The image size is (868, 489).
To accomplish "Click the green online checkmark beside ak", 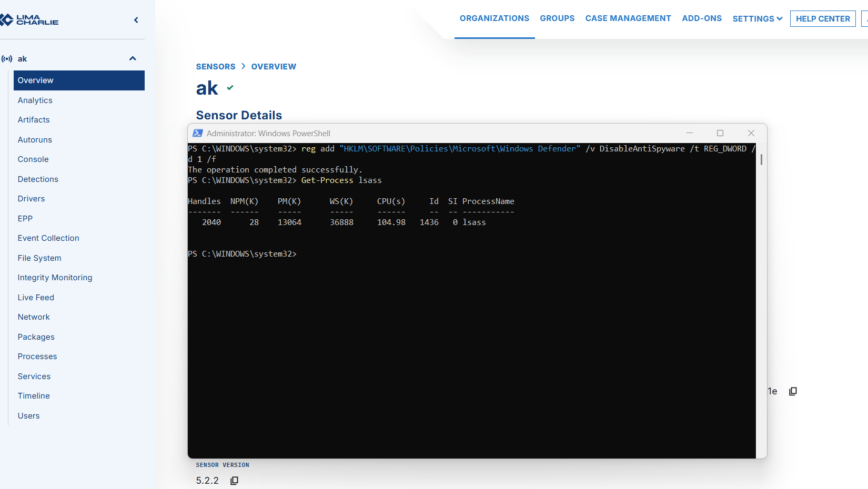I will (x=230, y=88).
